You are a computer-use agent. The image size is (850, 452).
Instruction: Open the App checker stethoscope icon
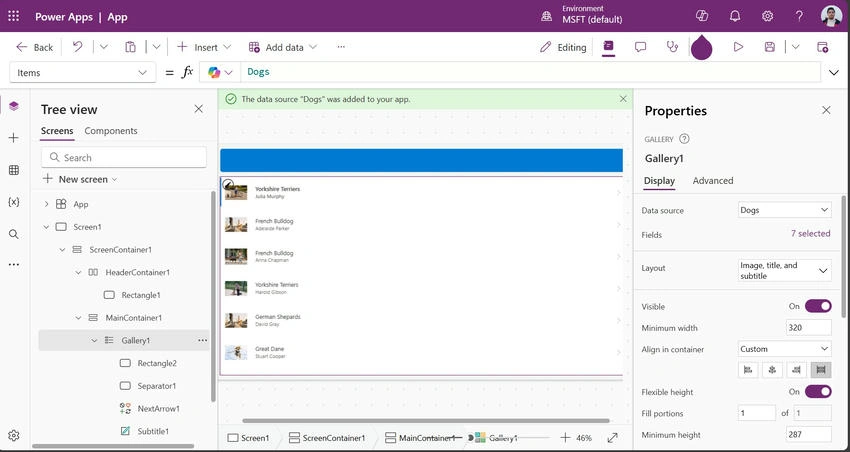(672, 47)
